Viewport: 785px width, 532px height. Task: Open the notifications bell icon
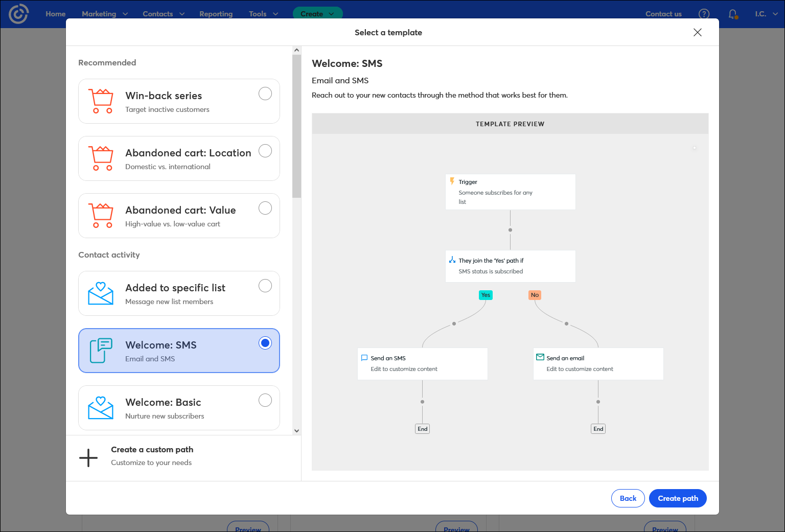click(733, 14)
